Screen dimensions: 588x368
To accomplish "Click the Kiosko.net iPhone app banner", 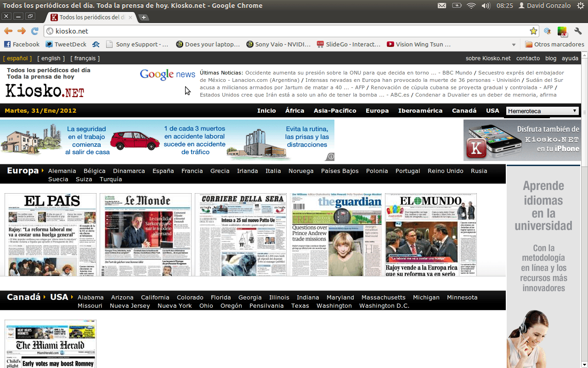I will tap(522, 140).
